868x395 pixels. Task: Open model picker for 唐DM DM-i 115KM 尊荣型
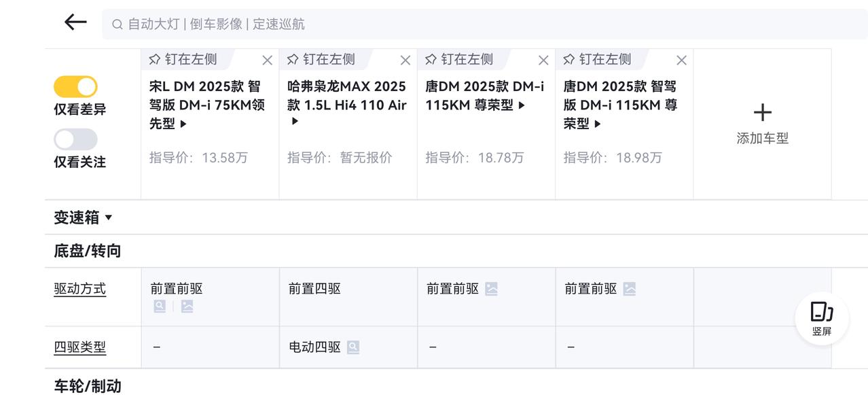coord(485,96)
